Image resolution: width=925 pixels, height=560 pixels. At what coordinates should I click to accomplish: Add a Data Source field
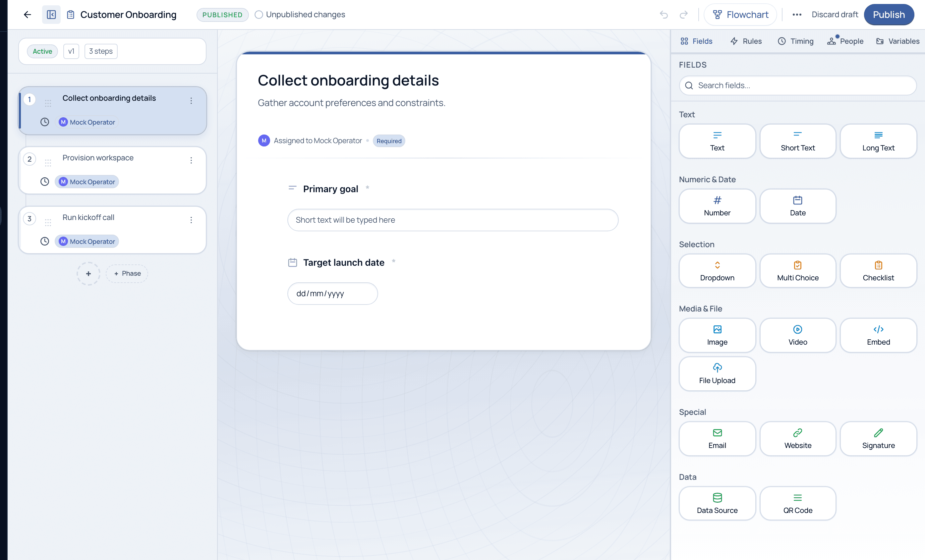coord(717,504)
